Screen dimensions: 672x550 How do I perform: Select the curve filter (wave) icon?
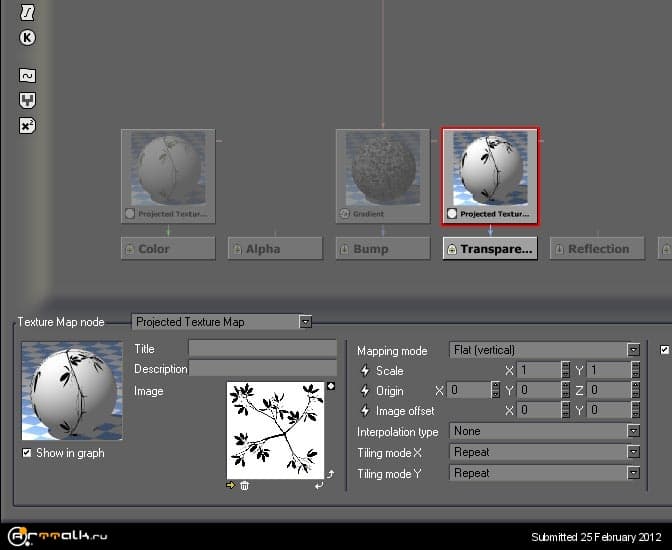28,76
